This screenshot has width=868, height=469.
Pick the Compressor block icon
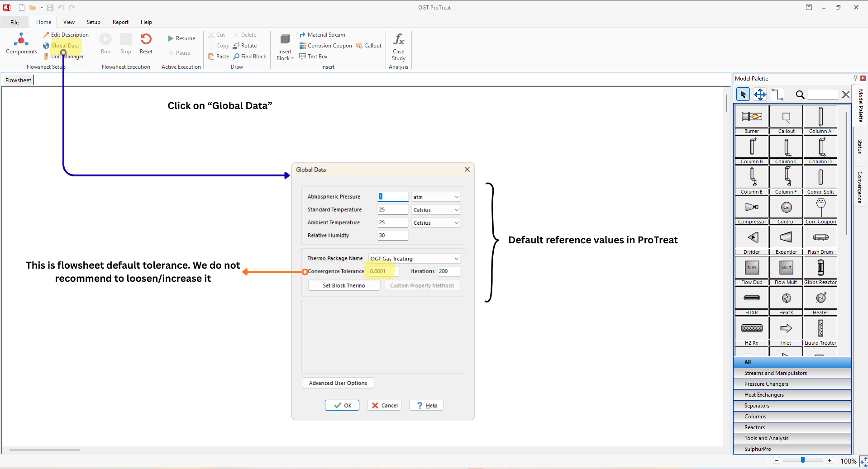point(751,210)
